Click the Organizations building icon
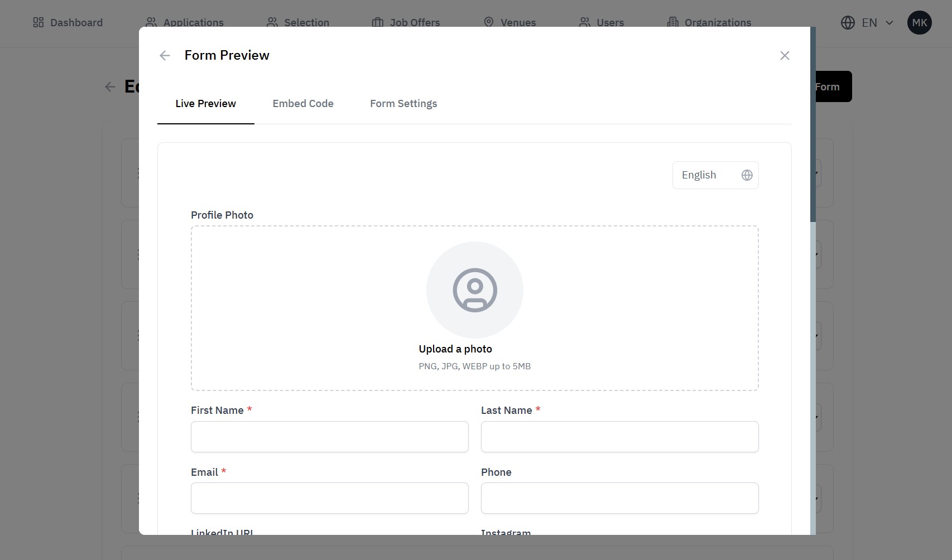 (673, 22)
